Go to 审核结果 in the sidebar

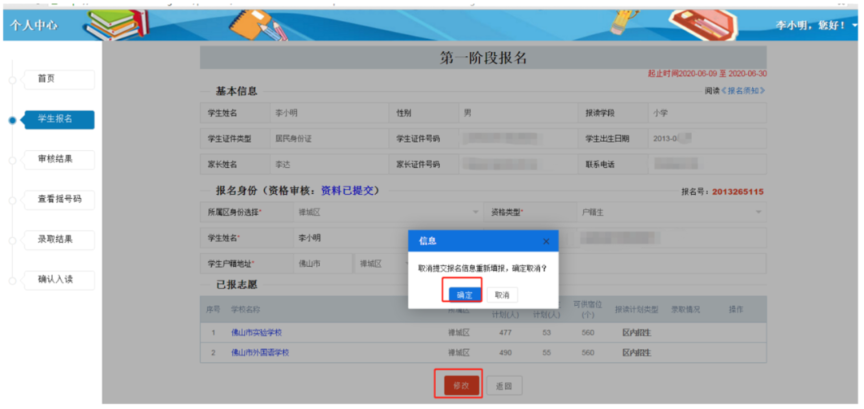pyautogui.click(x=60, y=159)
